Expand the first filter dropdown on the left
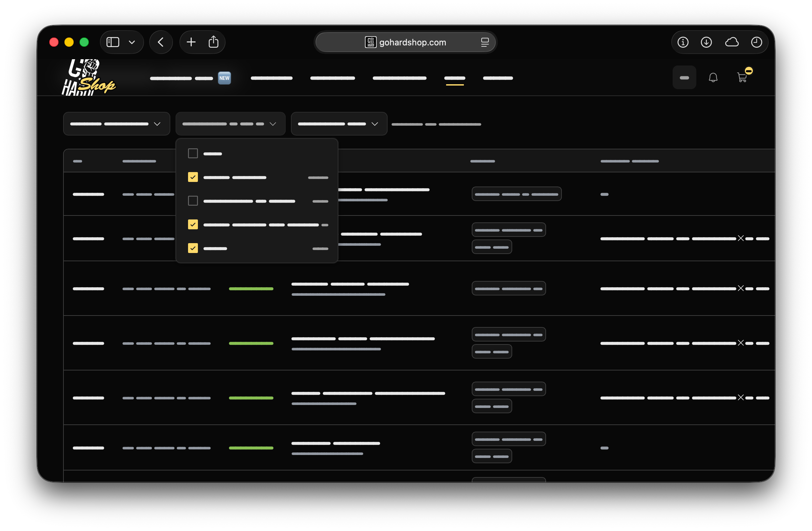Screen dimensions: 812x531 pos(116,124)
